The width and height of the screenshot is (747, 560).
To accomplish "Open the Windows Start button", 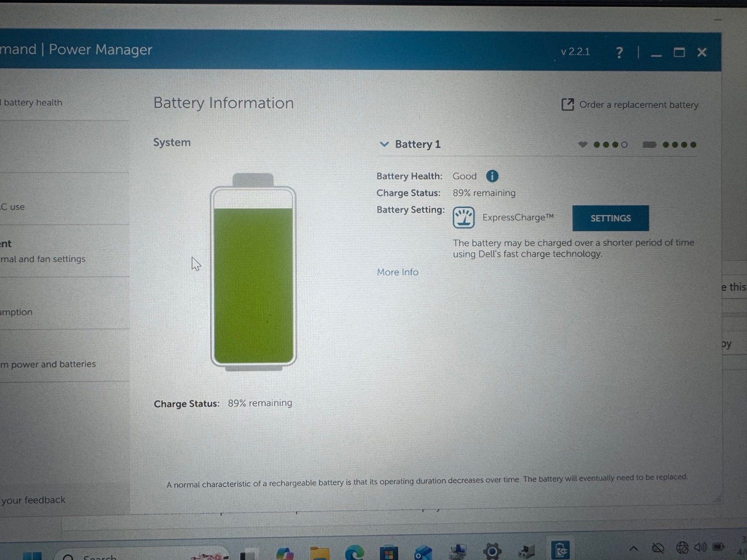I will click(33, 555).
